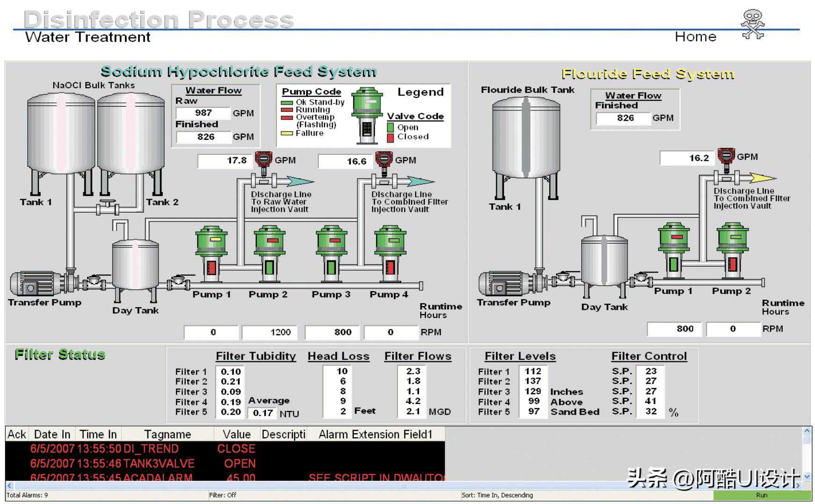Click the Raw water flow 987 field
The height and width of the screenshot is (504, 815).
coord(203,113)
